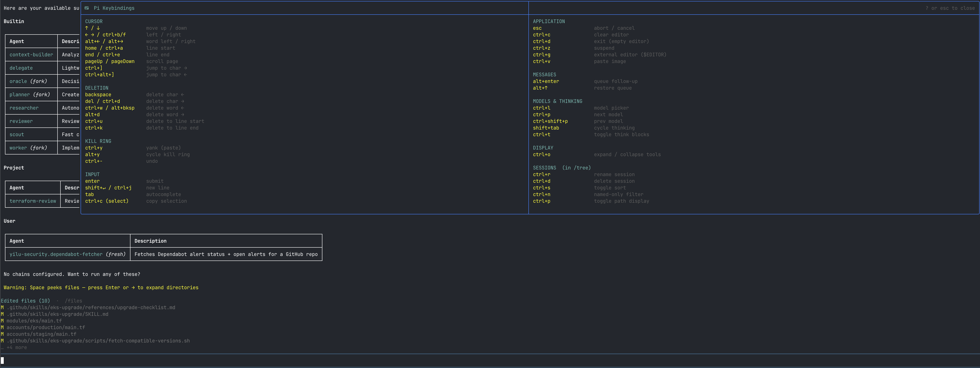Click the '? or esc to close' hint
The height and width of the screenshot is (368, 980).
tap(950, 8)
